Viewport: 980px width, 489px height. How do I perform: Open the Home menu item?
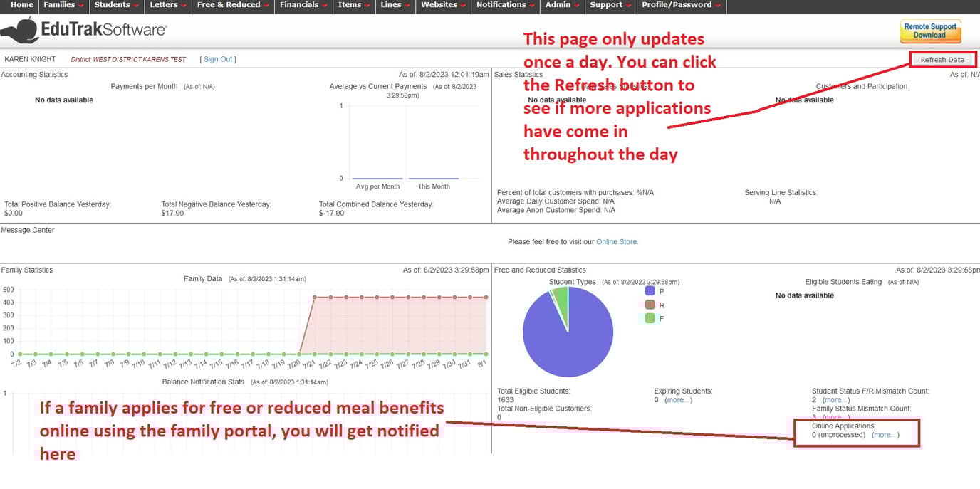22,5
